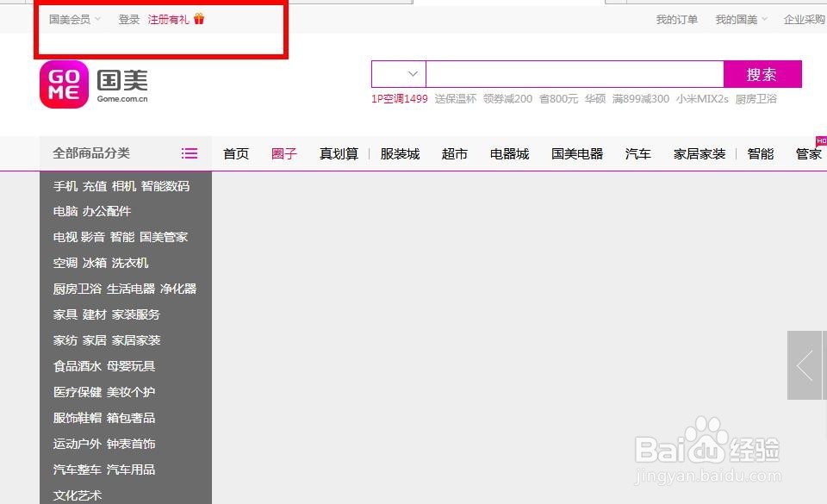This screenshot has width=827, height=504.
Task: Open 全部商品分类 category menu
Action: click(126, 153)
